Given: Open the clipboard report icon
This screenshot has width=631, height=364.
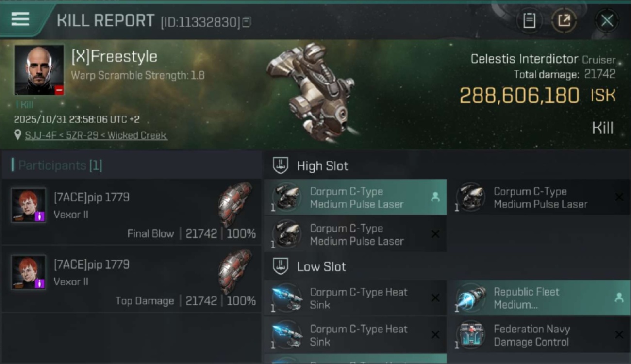Looking at the screenshot, I should pyautogui.click(x=529, y=20).
